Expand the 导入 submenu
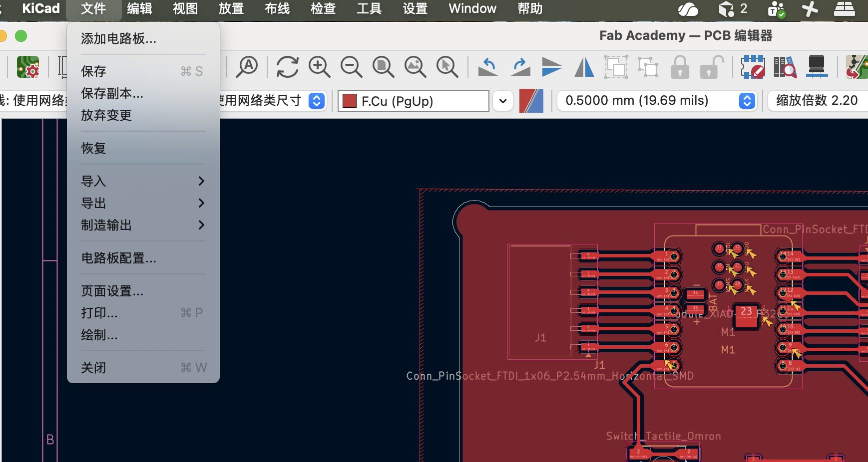The height and width of the screenshot is (462, 868). [143, 181]
